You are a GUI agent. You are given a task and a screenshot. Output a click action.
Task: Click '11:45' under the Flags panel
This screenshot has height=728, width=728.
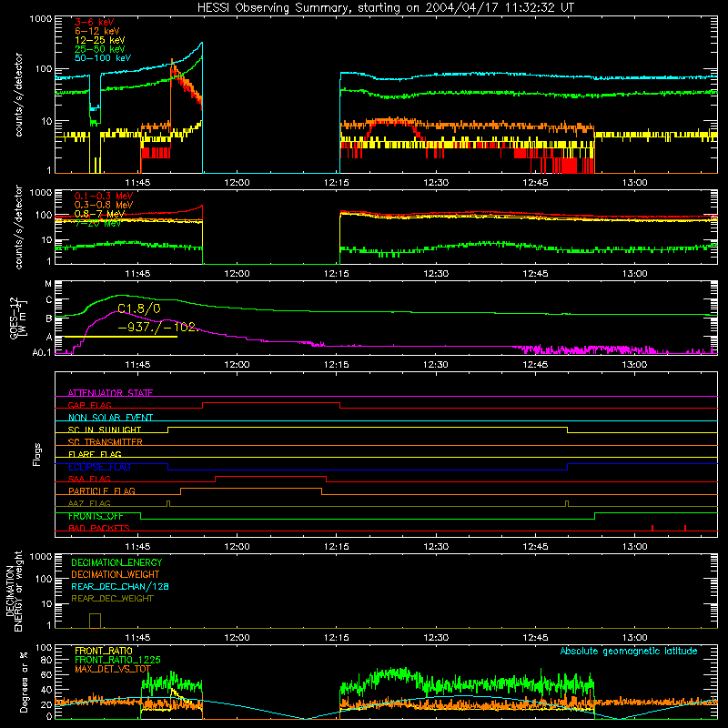(x=137, y=547)
